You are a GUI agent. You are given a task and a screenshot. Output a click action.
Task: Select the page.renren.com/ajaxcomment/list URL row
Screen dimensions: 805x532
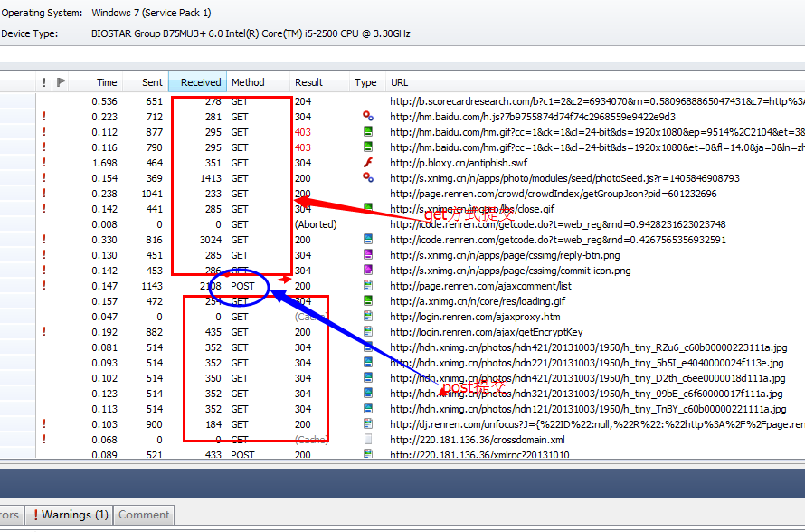480,286
